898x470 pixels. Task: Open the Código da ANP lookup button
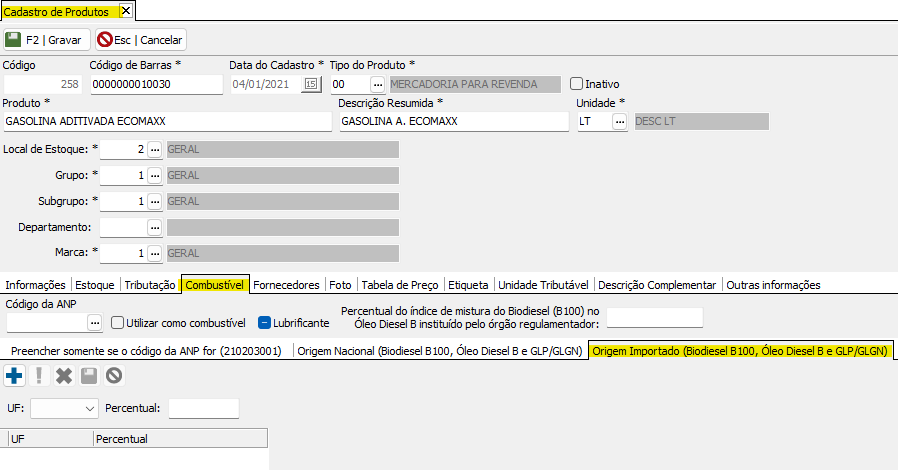point(95,323)
